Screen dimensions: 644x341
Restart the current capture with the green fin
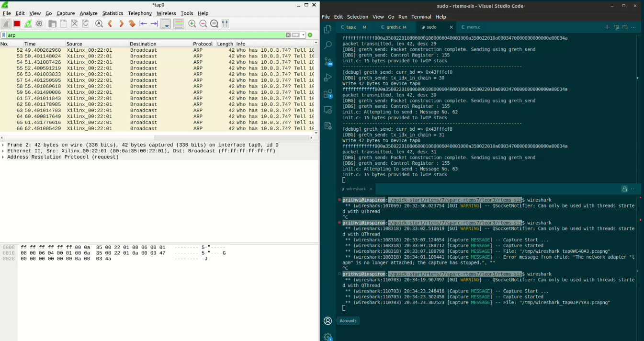coord(28,23)
